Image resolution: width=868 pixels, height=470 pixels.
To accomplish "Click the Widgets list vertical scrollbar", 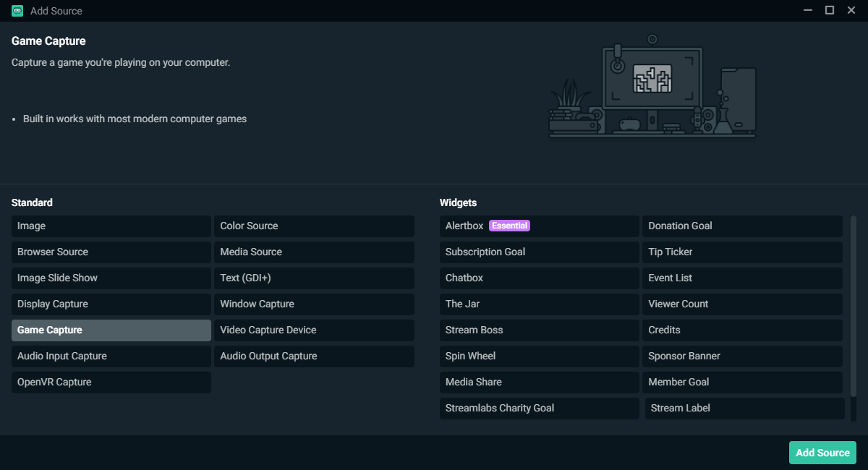I will point(854,306).
